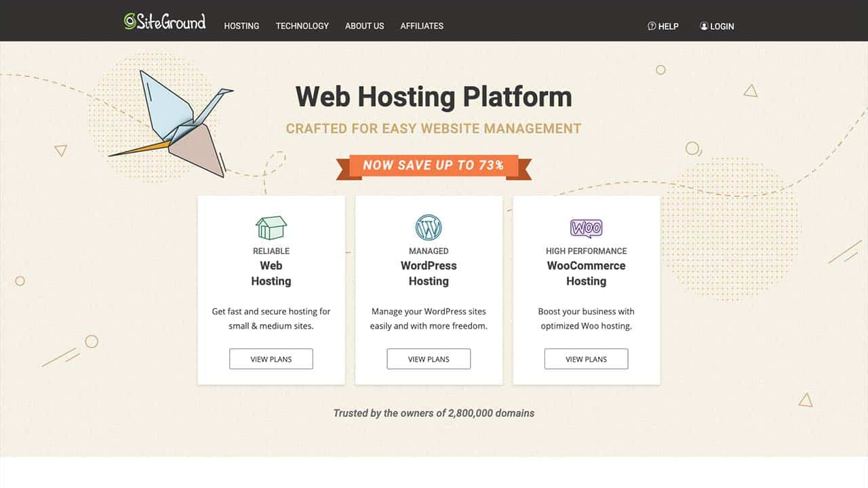
Task: Expand the About Us navigation item
Action: click(364, 26)
